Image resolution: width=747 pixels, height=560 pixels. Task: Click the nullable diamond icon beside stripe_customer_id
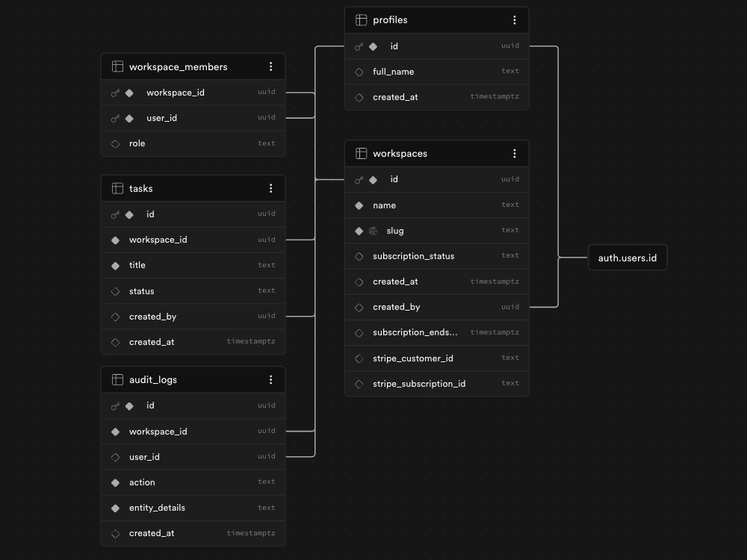[359, 358]
